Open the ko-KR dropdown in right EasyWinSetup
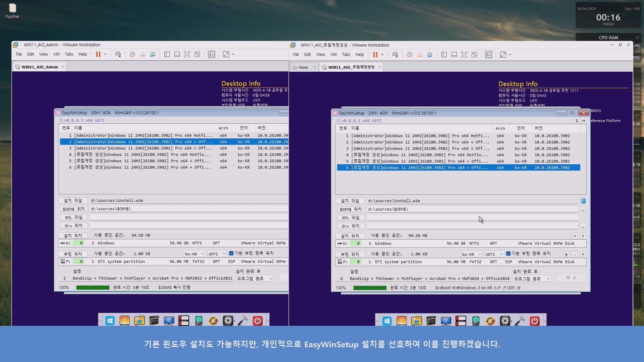The image size is (644, 362). [x=471, y=254]
